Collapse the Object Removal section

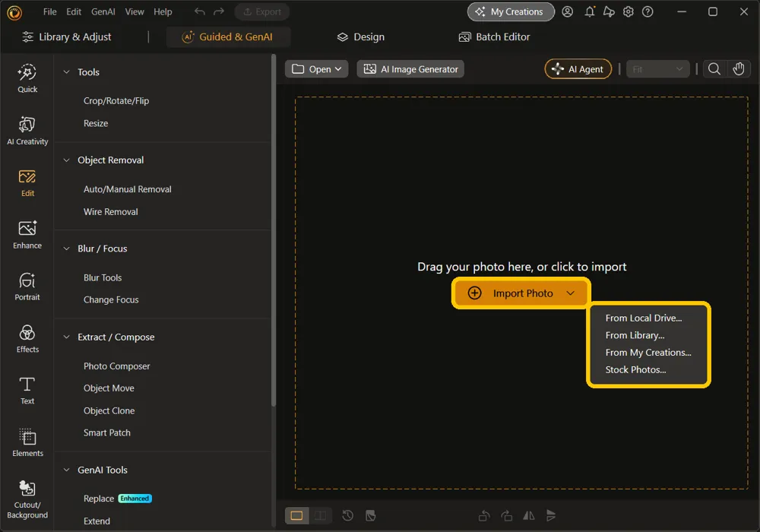click(x=66, y=160)
